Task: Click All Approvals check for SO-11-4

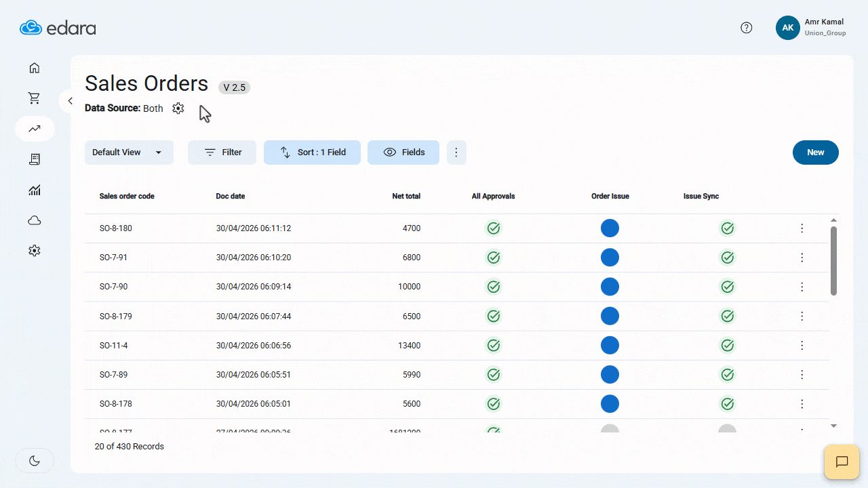Action: 494,346
